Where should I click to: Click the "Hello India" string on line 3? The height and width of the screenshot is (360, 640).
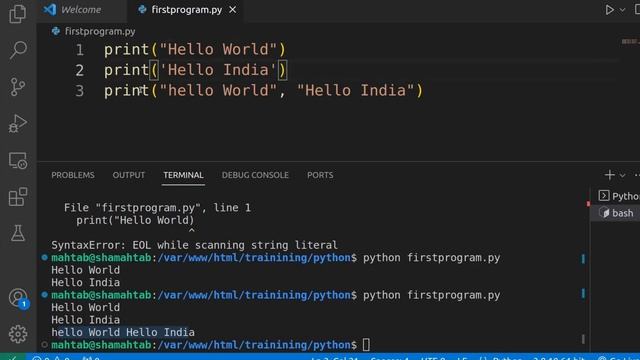(356, 90)
